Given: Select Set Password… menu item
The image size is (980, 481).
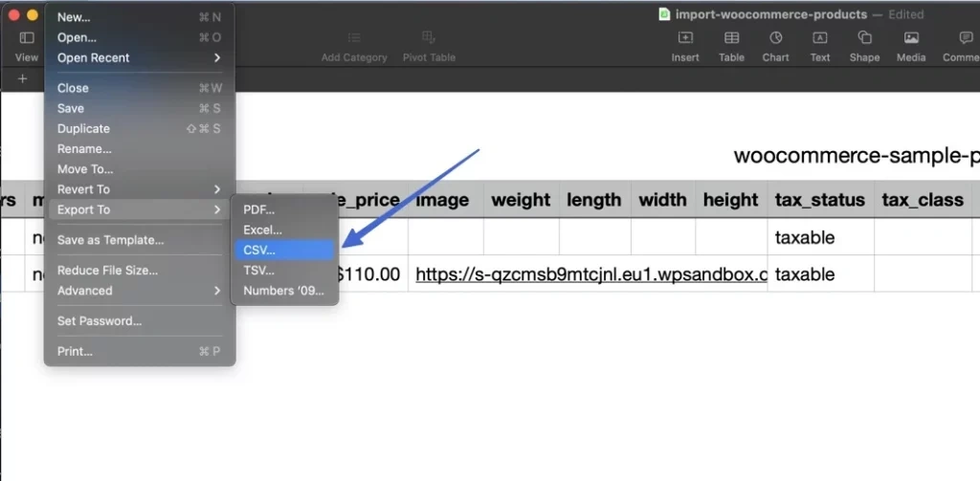Looking at the screenshot, I should click(x=100, y=321).
